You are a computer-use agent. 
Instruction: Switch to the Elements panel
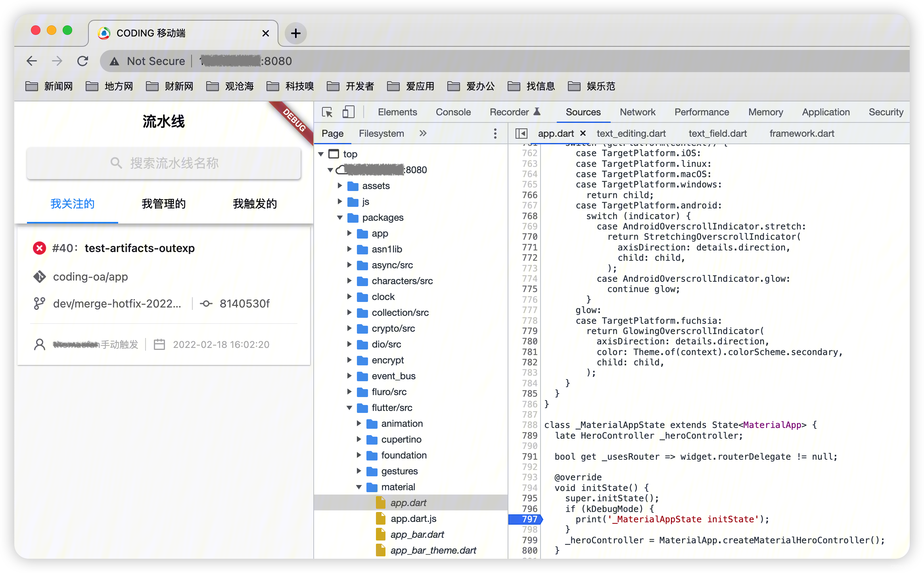(x=397, y=112)
